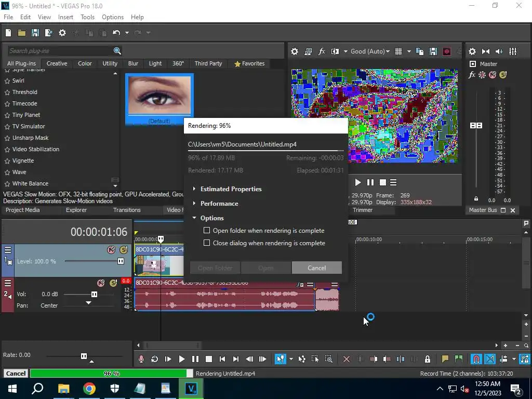Select the White Balance plug-in
This screenshot has width=532, height=399.
[30, 183]
